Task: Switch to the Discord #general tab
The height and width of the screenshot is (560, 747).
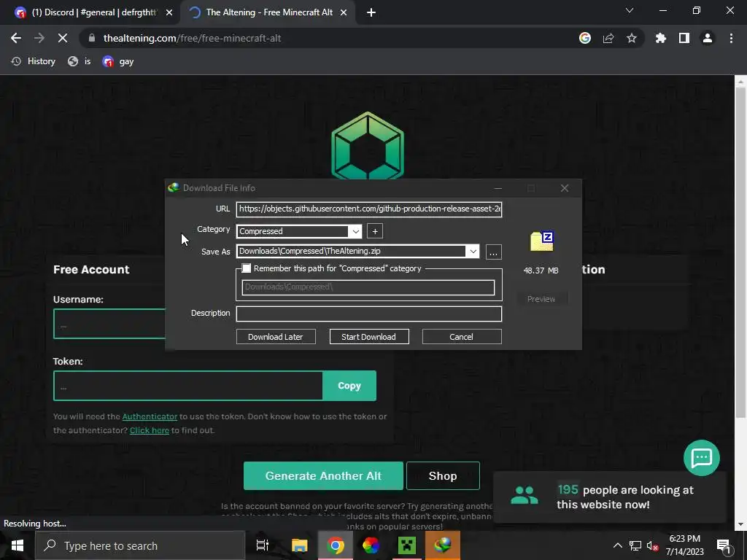Action: tap(93, 12)
